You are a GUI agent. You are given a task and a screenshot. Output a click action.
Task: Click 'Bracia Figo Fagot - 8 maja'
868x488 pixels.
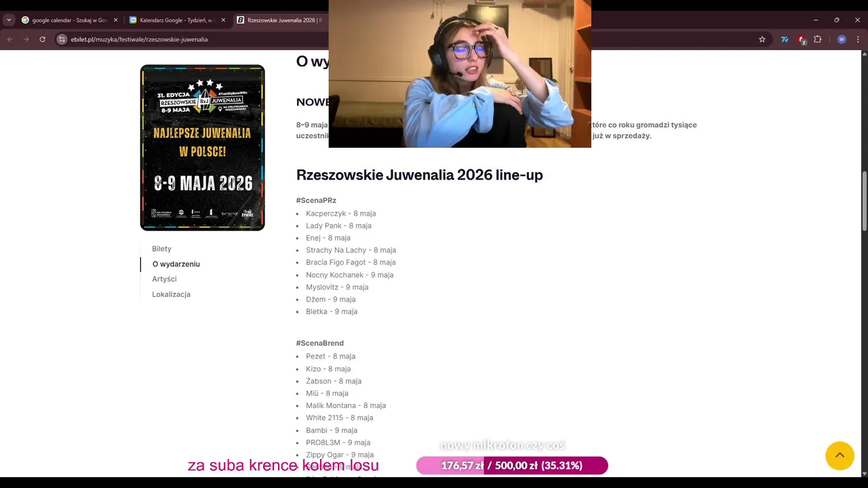click(x=351, y=262)
